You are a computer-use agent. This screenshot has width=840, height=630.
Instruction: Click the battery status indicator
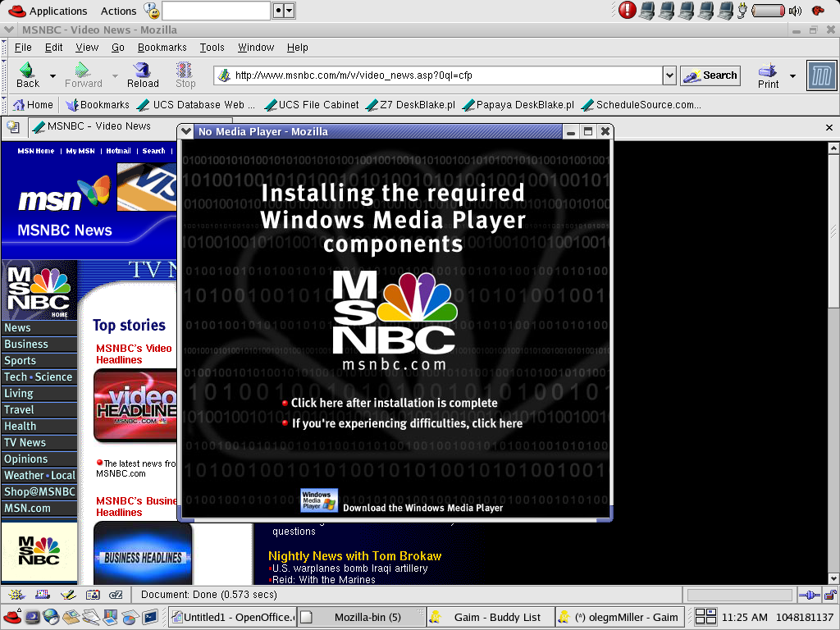(x=768, y=11)
